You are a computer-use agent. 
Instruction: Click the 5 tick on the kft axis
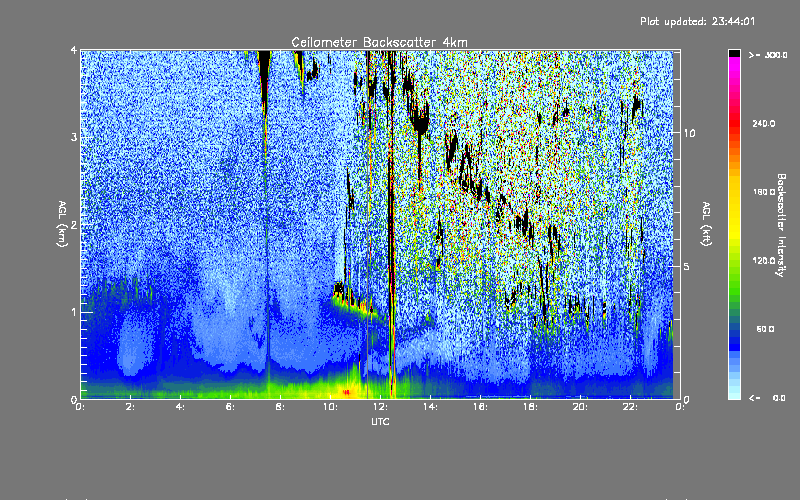[x=687, y=266]
